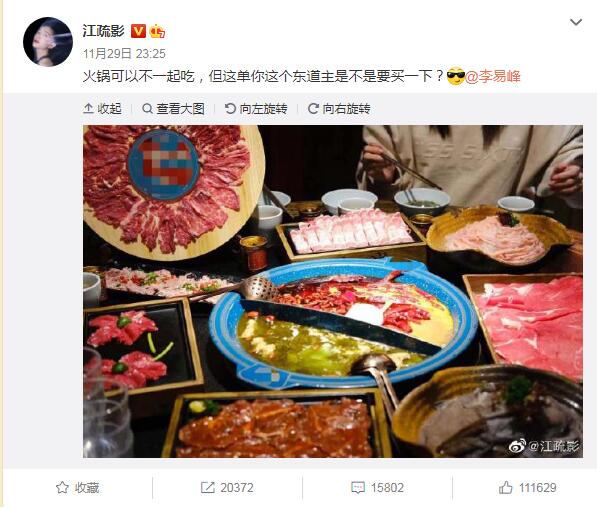Open the 11月29日 23:25 timestamp link
597x507 pixels.
tap(125, 54)
